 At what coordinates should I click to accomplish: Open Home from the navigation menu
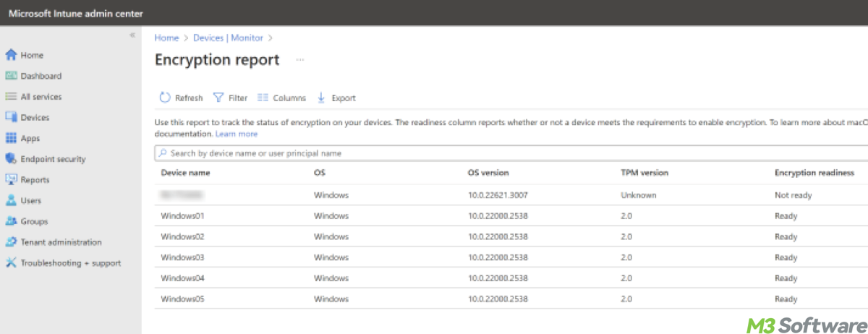point(32,55)
